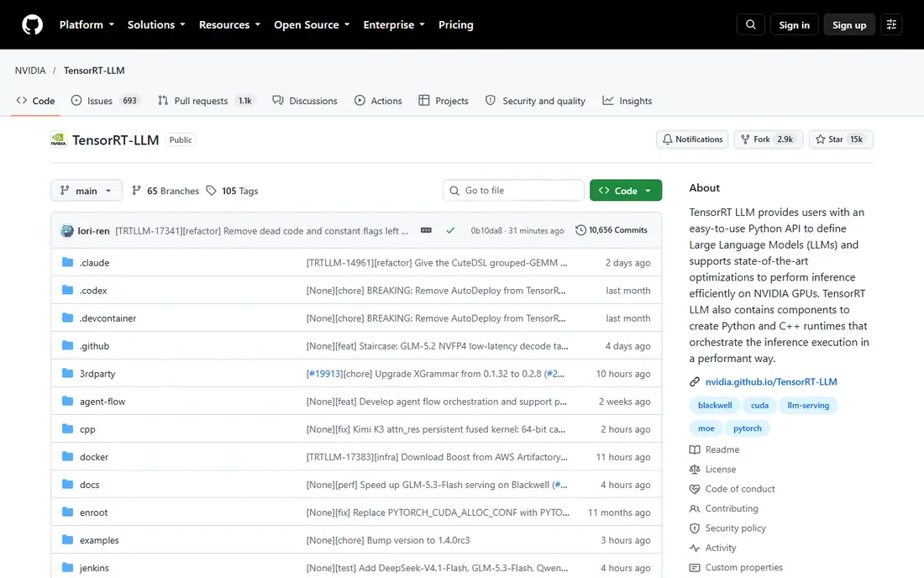
Task: Click the NVIDIA owner breadcrumb link
Action: (30, 70)
